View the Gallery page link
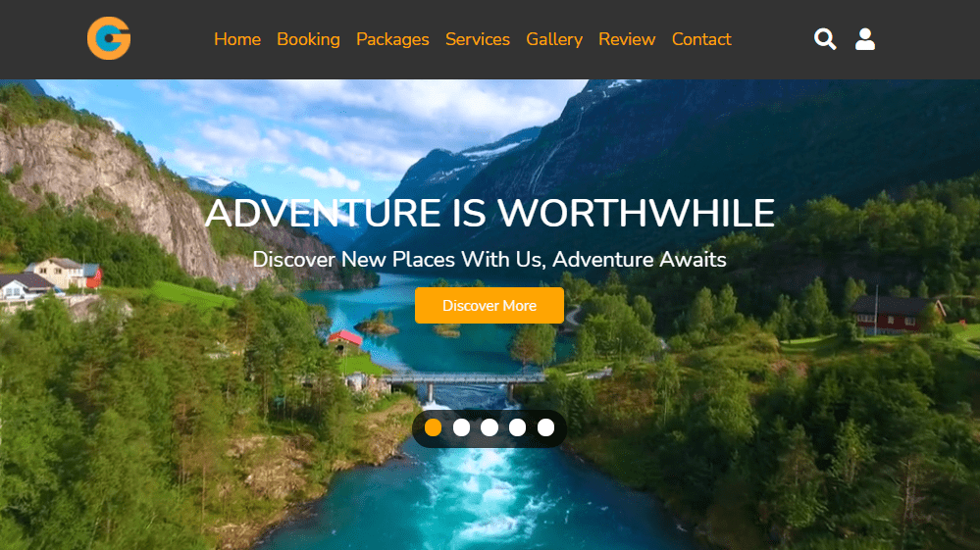This screenshot has height=550, width=980. tap(554, 39)
